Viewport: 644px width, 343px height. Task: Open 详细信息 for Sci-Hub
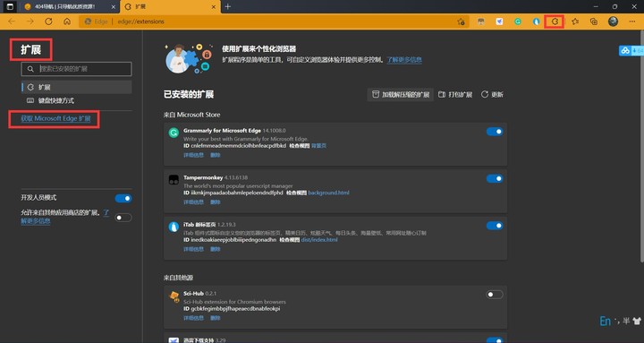coord(193,318)
